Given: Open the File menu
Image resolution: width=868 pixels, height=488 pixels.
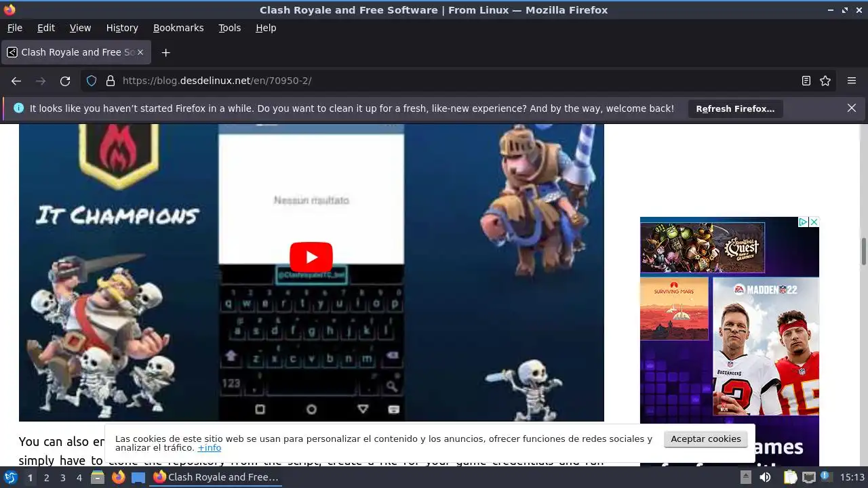Looking at the screenshot, I should tap(15, 28).
